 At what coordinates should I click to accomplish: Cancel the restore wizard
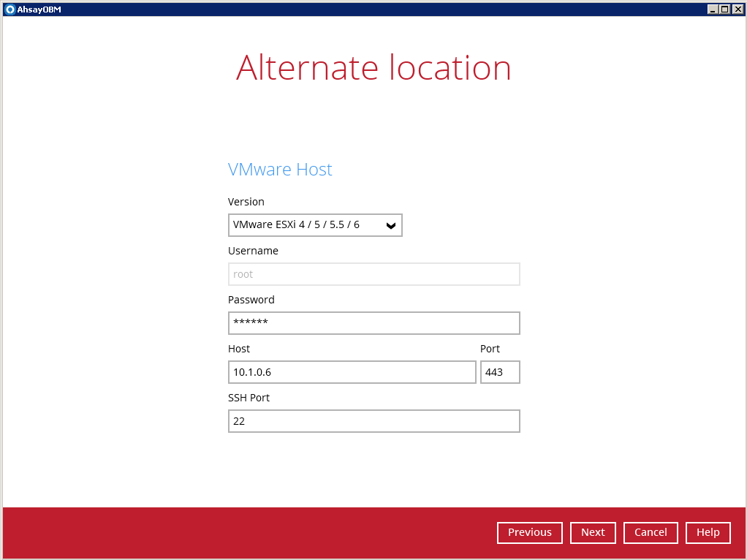[651, 532]
